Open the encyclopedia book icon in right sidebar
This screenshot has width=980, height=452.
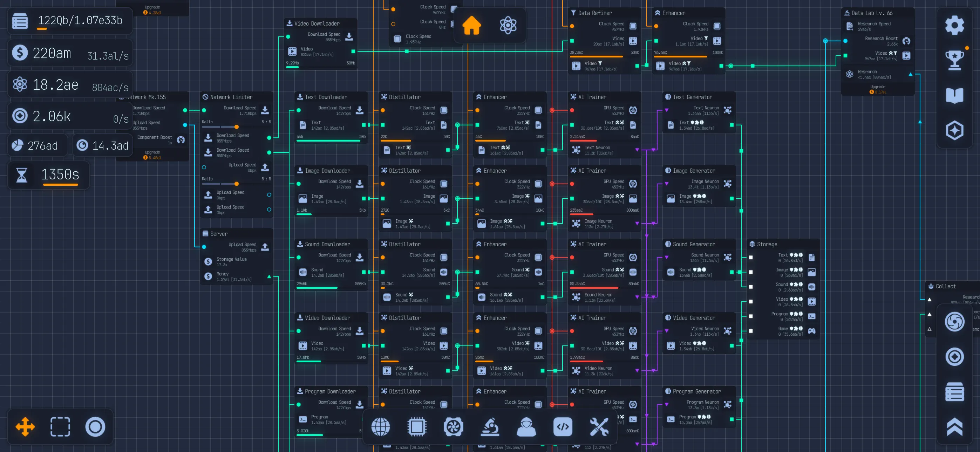point(954,95)
